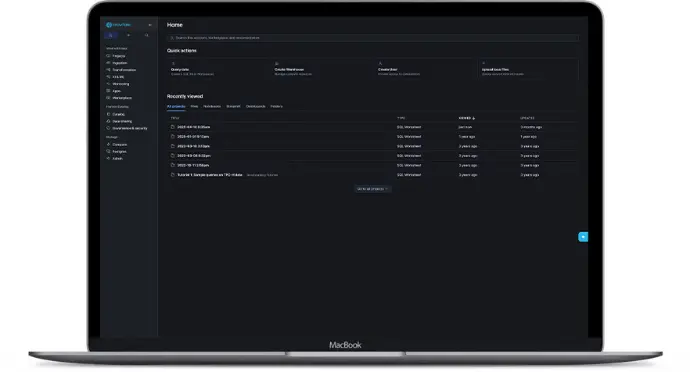The height and width of the screenshot is (372, 690).
Task: Switch to the Folders tab
Action: (276, 107)
